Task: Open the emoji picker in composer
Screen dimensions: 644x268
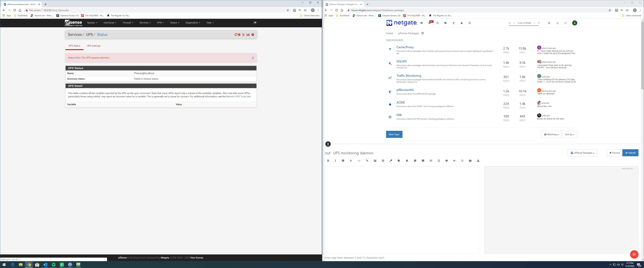Action: click(x=462, y=161)
